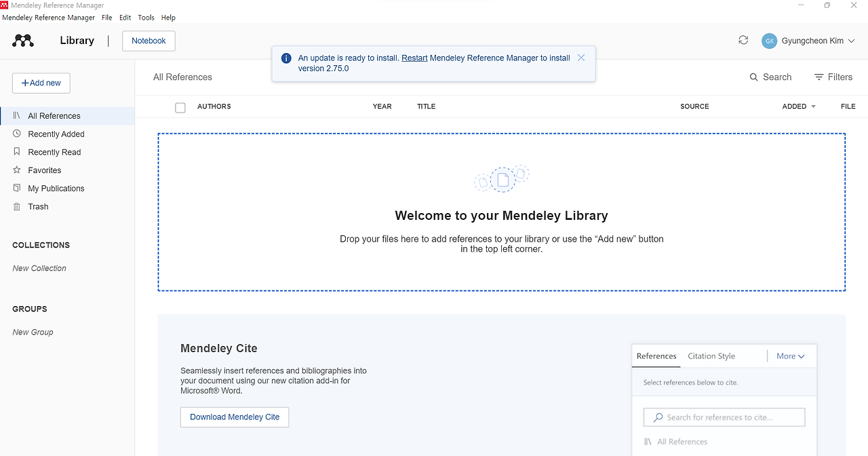The image size is (868, 456).
Task: Select the References tab in the Cite preview
Action: click(656, 356)
